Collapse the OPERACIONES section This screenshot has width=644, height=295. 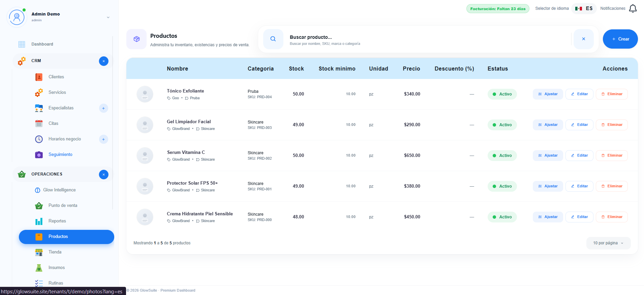pos(104,175)
